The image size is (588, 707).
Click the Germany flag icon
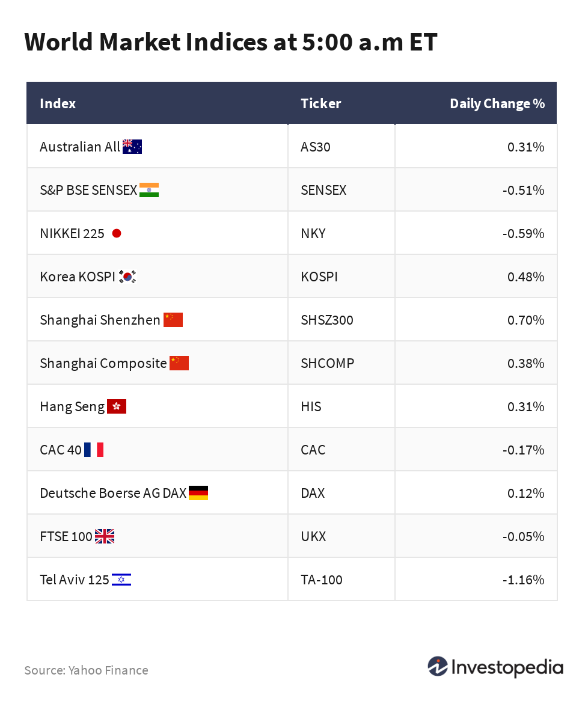(198, 493)
